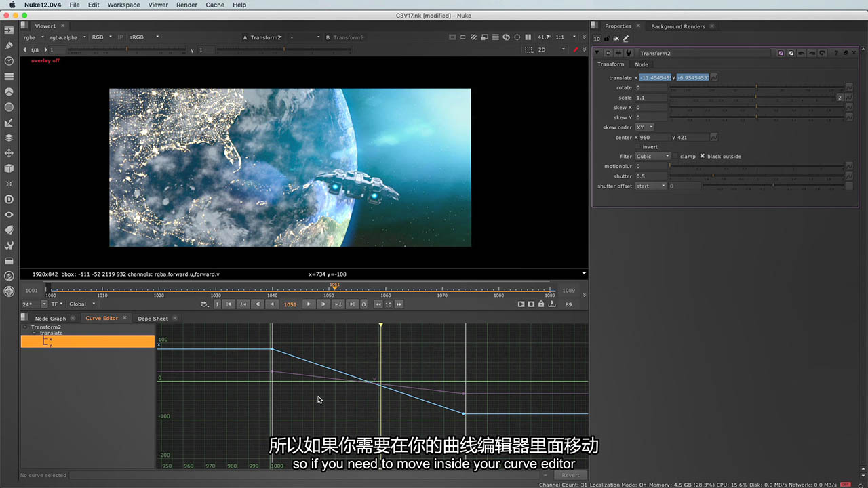Click the scale value field

tap(651, 98)
